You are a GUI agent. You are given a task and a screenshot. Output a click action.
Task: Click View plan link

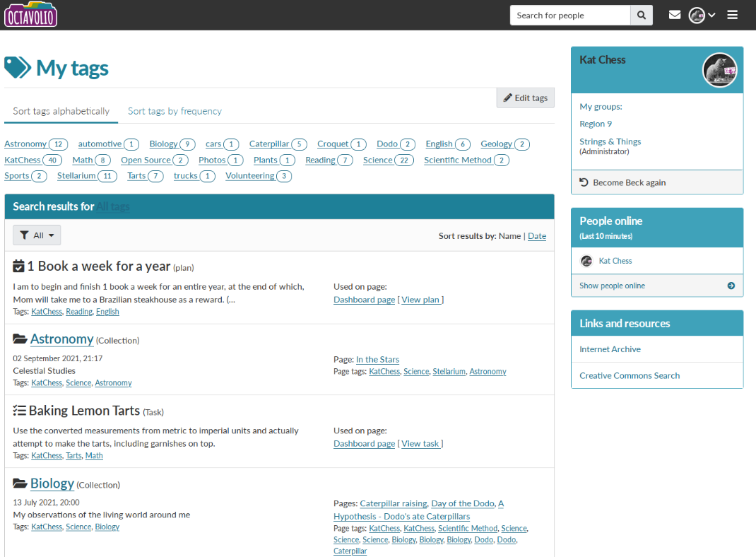click(421, 300)
